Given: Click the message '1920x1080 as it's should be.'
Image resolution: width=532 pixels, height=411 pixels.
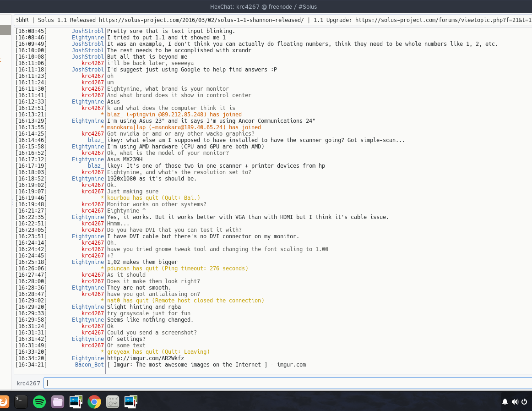Looking at the screenshot, I should point(152,179).
